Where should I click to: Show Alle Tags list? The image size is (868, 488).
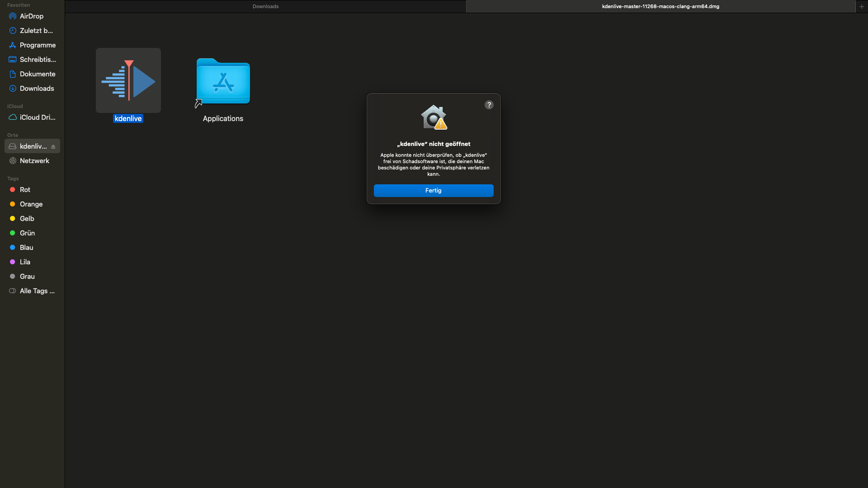(37, 291)
